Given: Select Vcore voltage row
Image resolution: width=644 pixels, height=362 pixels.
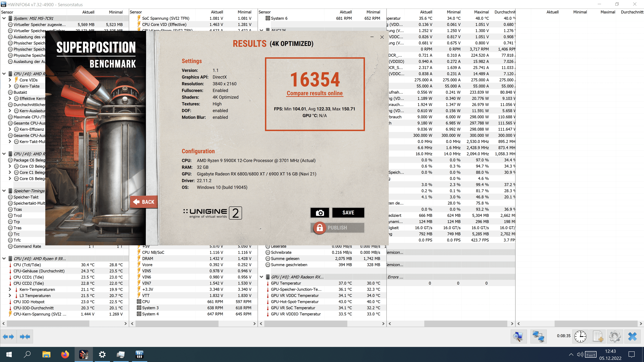Looking at the screenshot, I should click(193, 265).
